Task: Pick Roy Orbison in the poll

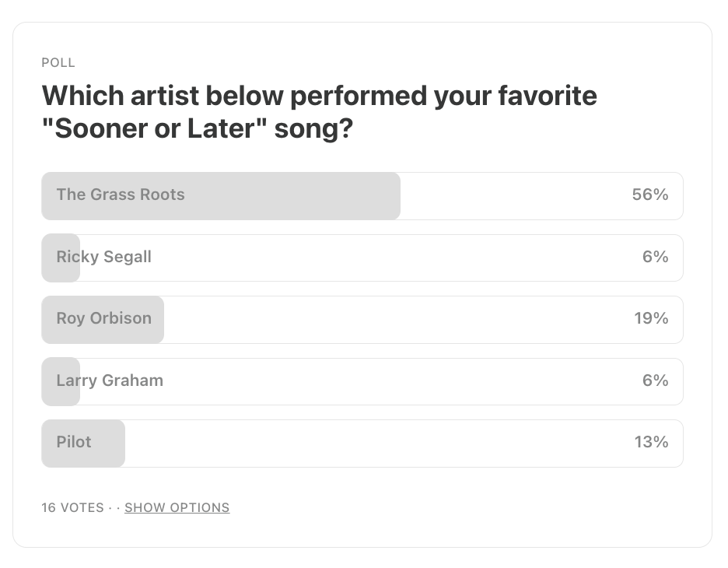Action: (362, 320)
